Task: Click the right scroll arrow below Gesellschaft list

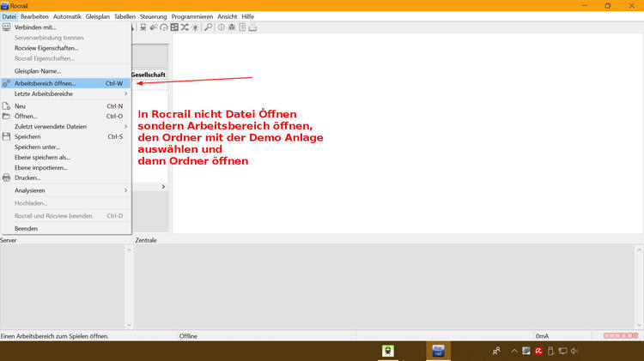Action: 163,187
